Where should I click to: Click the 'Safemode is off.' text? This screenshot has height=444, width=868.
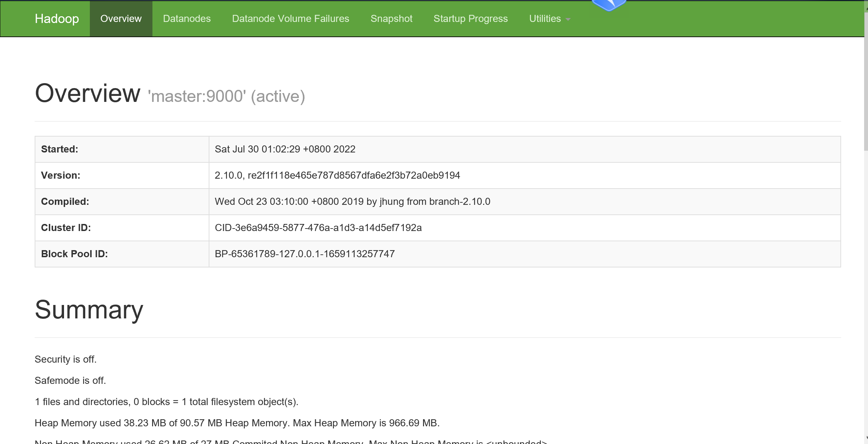coord(70,381)
